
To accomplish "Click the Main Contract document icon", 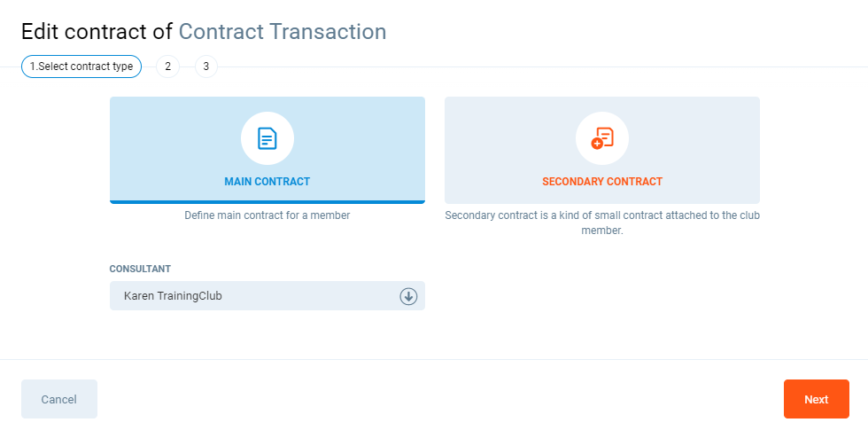I will click(x=267, y=138).
